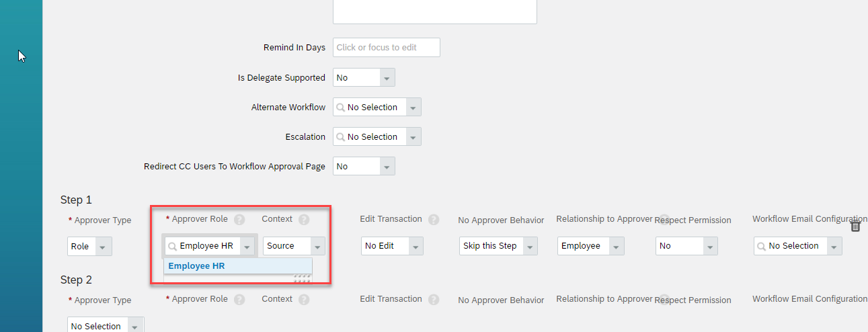The image size is (868, 332).
Task: Open the Step 1 Respect Permission help icon
Action: coord(664,219)
